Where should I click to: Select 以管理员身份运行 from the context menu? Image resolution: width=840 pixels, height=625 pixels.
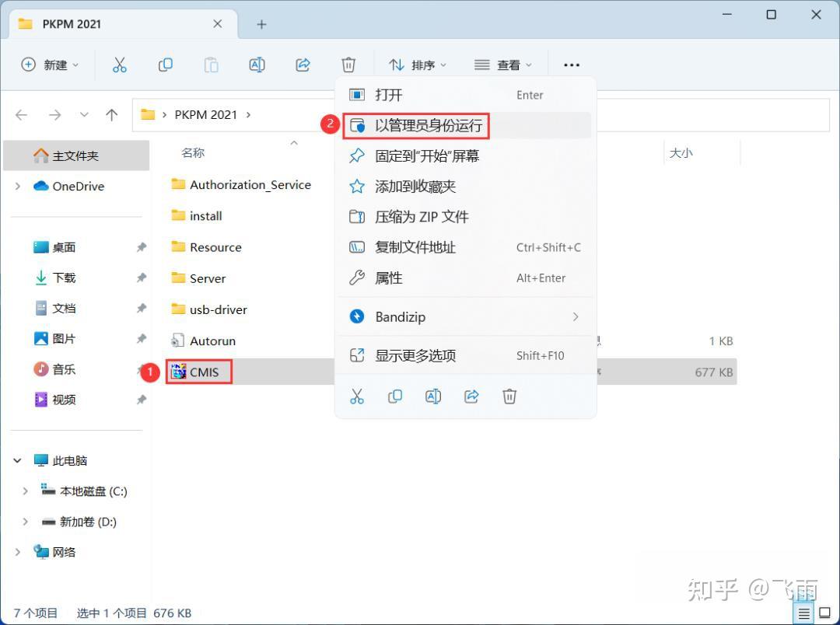point(428,125)
